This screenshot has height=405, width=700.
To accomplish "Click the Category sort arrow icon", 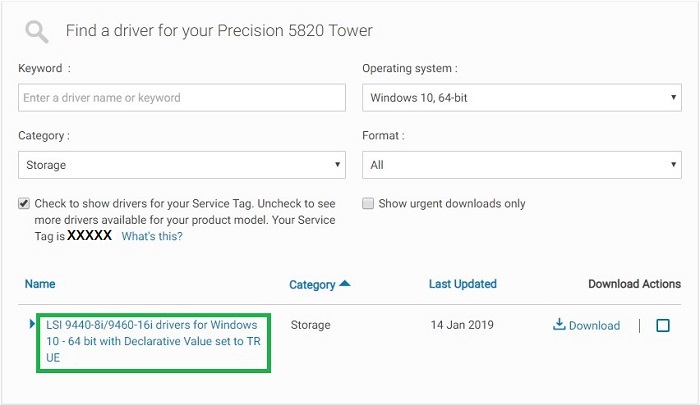I will tap(345, 284).
